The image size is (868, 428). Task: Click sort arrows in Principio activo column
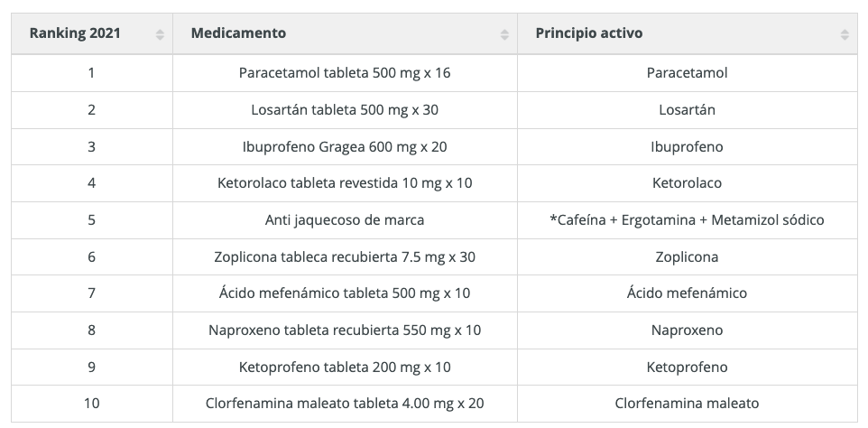pos(845,34)
